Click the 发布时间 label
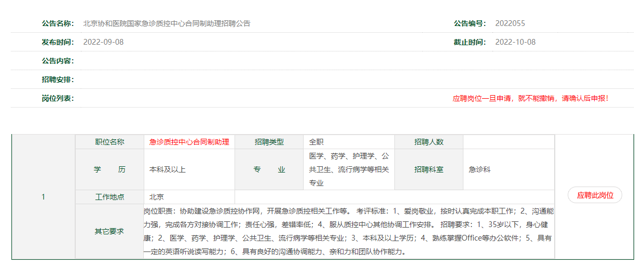 click(x=58, y=42)
